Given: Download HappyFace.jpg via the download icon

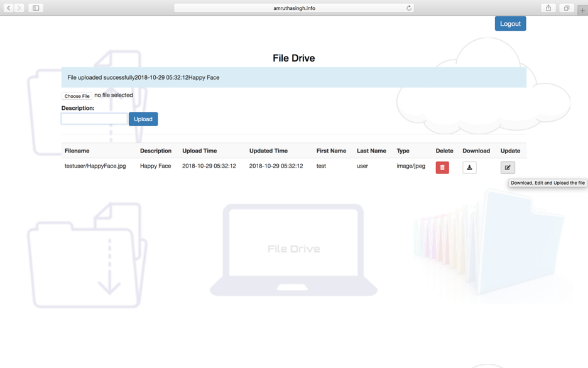Looking at the screenshot, I should coord(469,167).
